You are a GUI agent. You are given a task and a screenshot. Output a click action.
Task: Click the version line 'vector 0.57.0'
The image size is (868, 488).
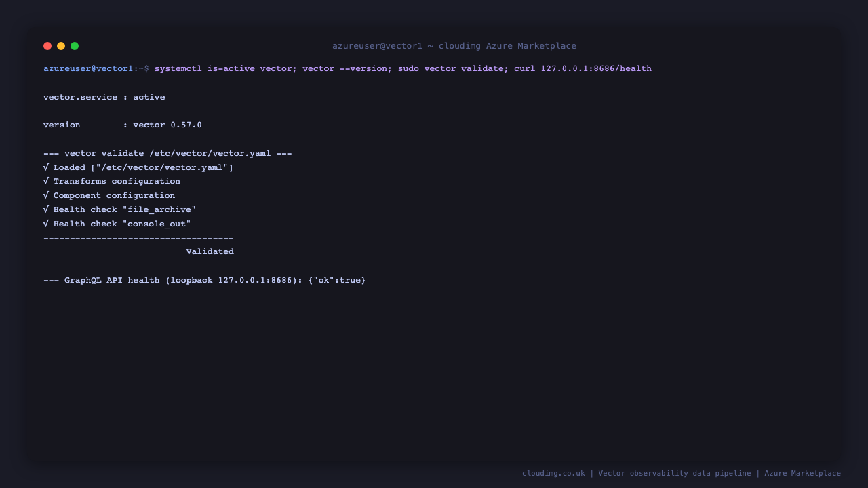[x=123, y=125]
